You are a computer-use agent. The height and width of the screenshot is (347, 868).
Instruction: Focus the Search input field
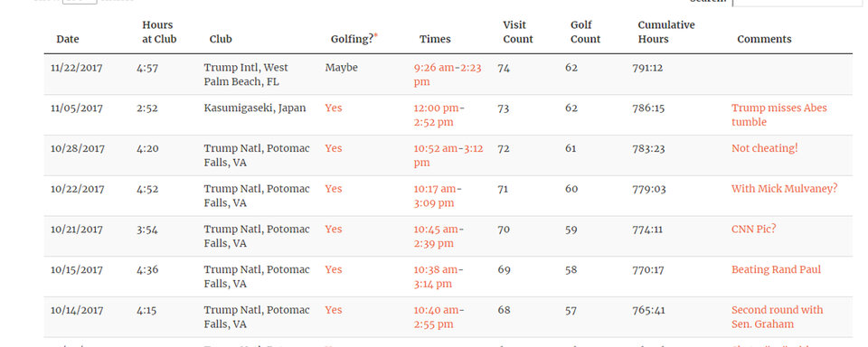click(797, 3)
